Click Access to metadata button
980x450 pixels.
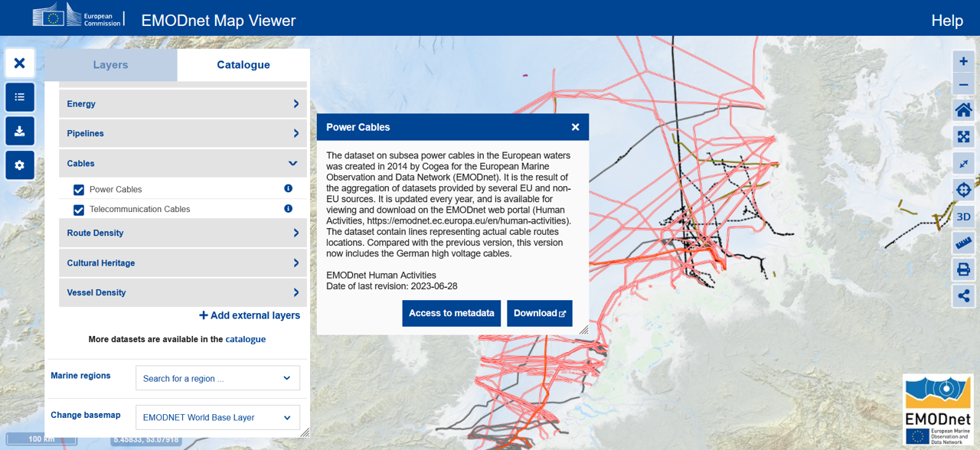[x=452, y=313]
